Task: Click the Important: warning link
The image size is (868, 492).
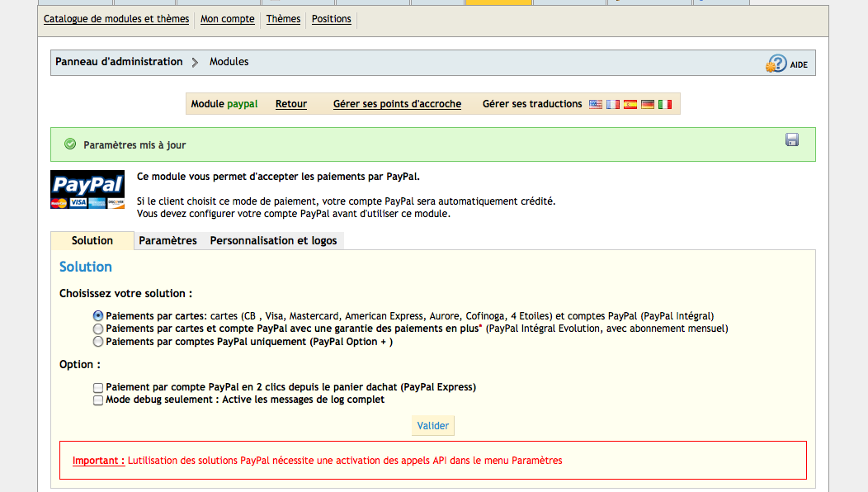Action: pos(98,461)
